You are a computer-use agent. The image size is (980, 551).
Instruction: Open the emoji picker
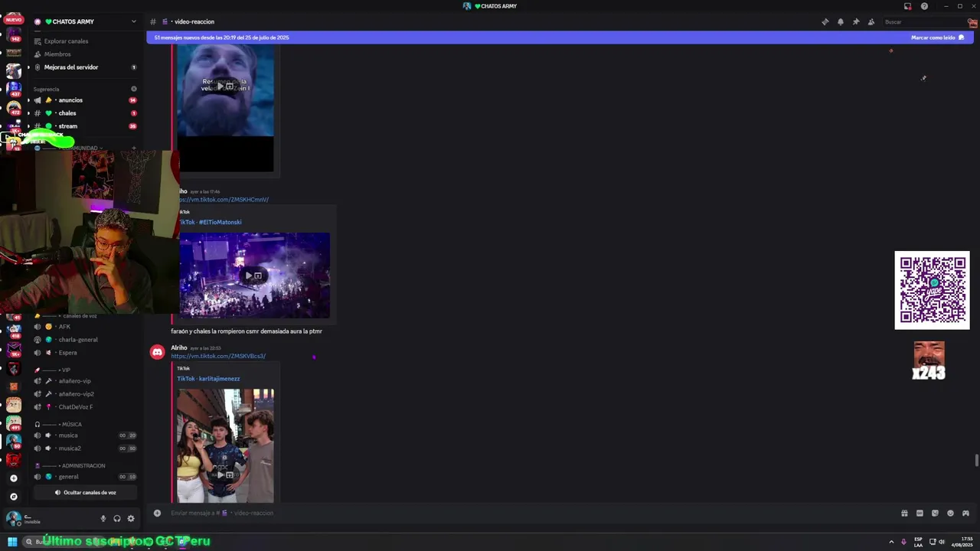950,513
